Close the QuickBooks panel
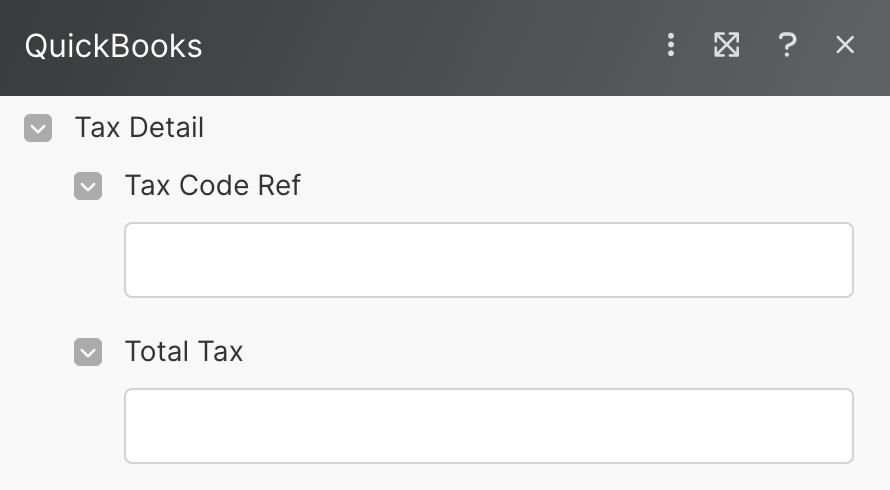890x490 pixels. click(x=845, y=45)
